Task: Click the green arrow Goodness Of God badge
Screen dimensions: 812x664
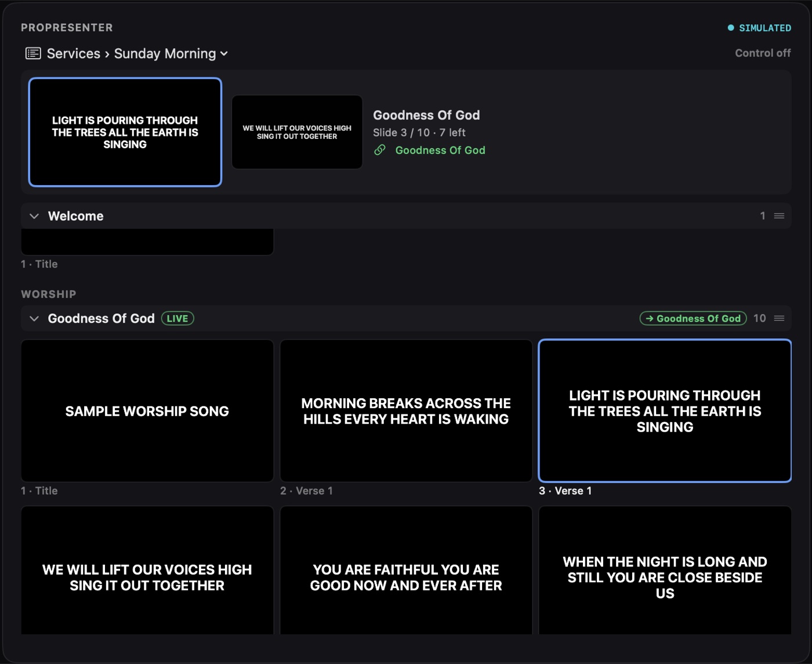Action: pos(693,319)
